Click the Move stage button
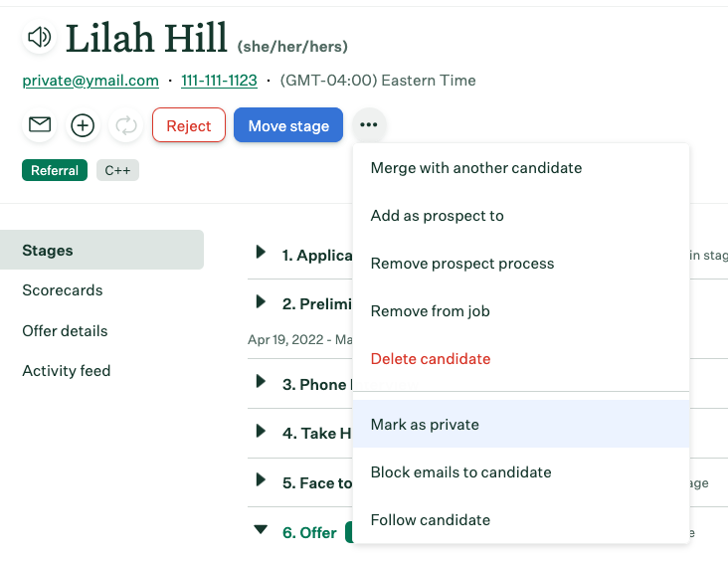The height and width of the screenshot is (561, 728). (288, 125)
